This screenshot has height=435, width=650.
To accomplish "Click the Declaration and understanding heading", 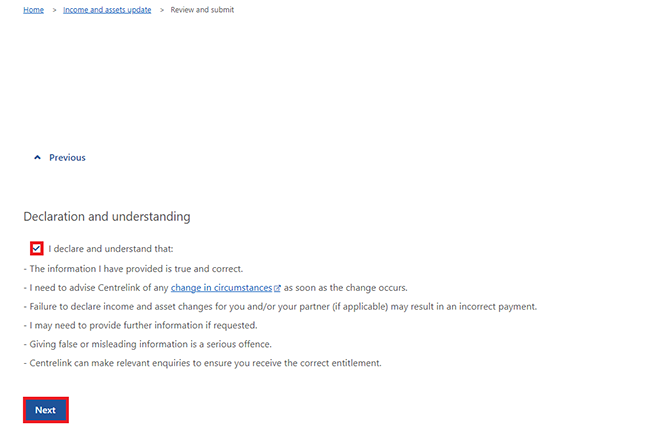I will 107,216.
